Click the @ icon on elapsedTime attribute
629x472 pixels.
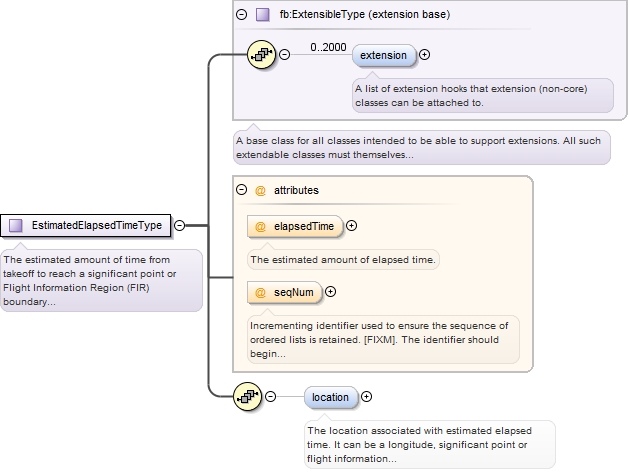[261, 227]
